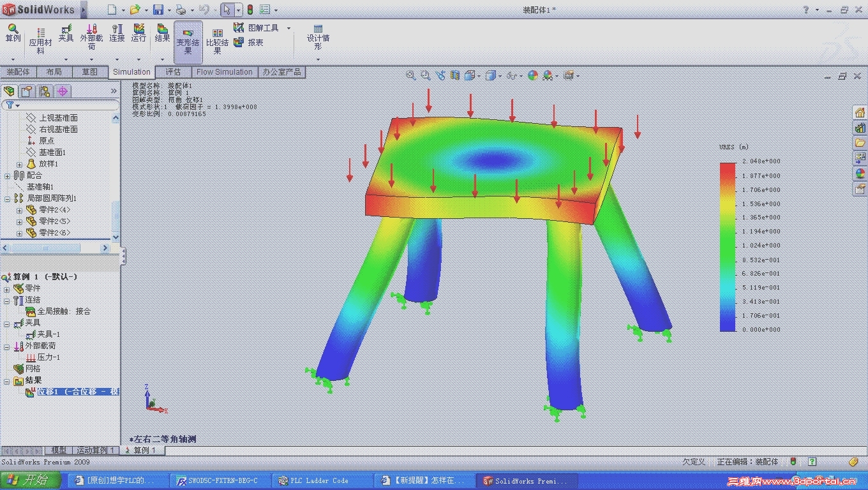This screenshot has height=490, width=868.
Task: Click the 比较结果 compare results tool
Action: 217,41
